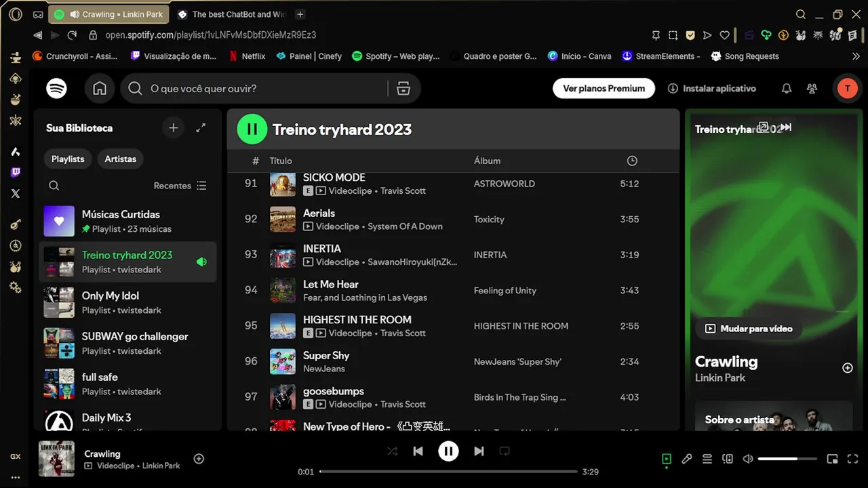
Task: Open Crunchyroll bookmark
Action: (75, 56)
